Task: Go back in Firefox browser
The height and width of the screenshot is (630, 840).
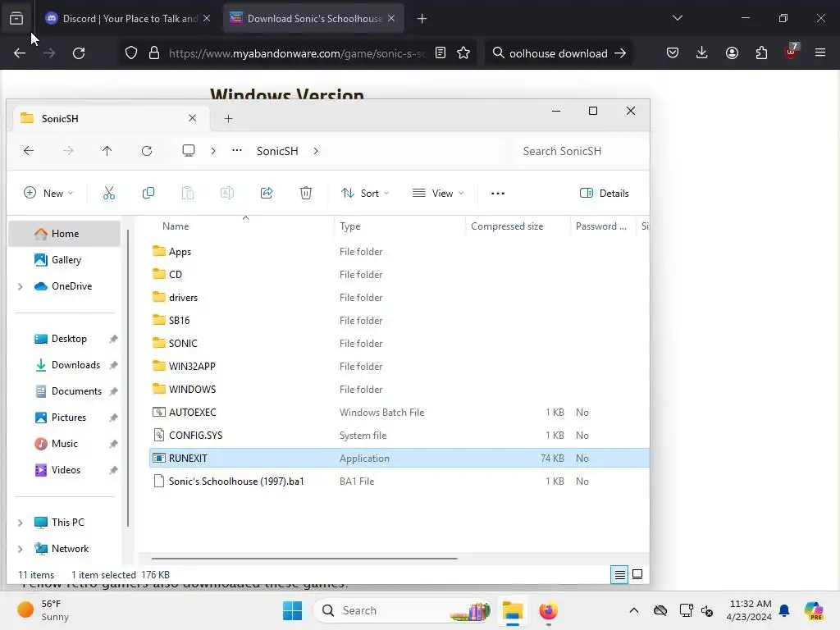Action: 20,53
